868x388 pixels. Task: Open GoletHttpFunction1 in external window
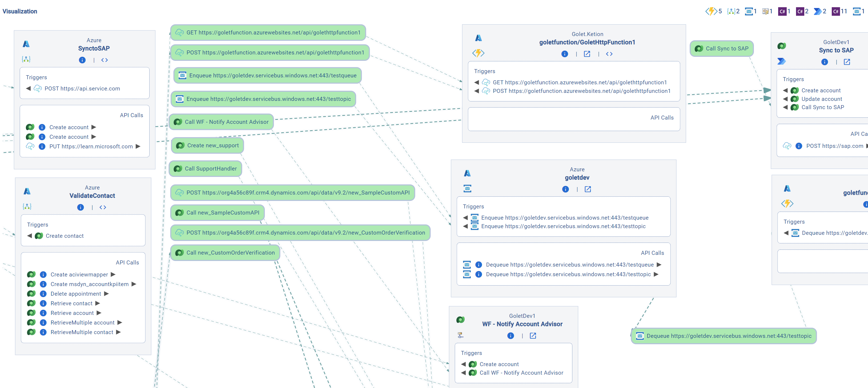587,54
